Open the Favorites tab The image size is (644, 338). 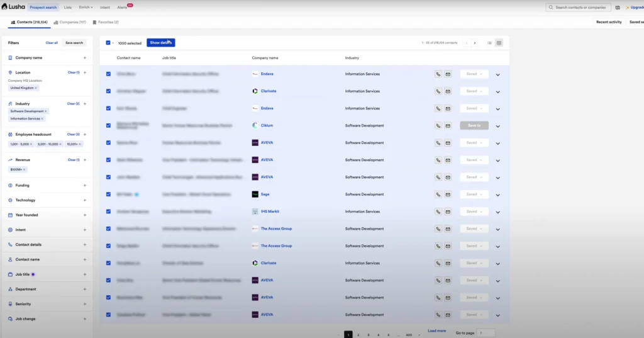(106, 22)
